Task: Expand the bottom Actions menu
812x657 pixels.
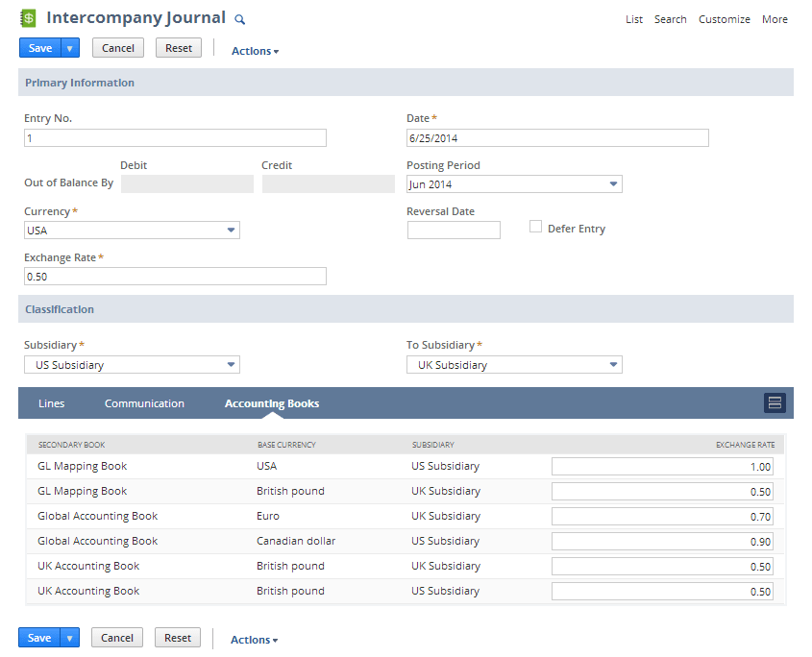Action: pyautogui.click(x=255, y=640)
